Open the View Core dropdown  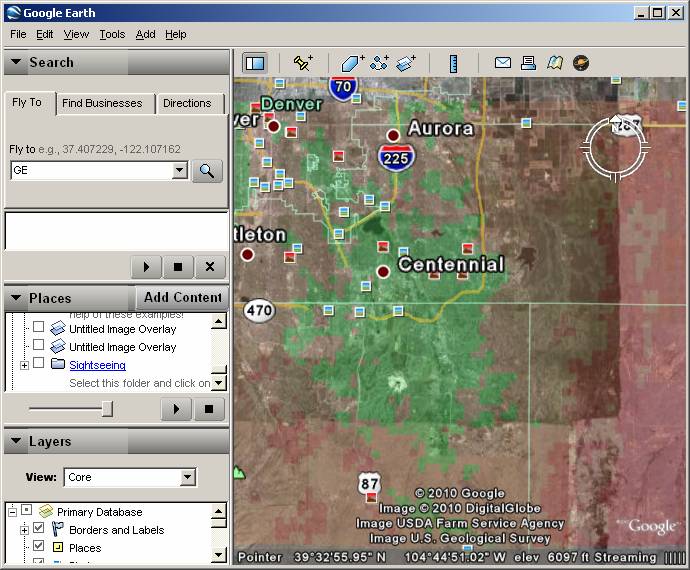187,477
